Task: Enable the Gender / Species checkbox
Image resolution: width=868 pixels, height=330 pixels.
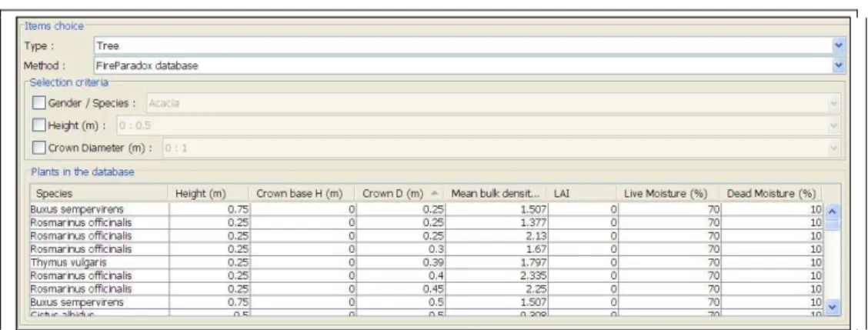Action: coord(39,103)
